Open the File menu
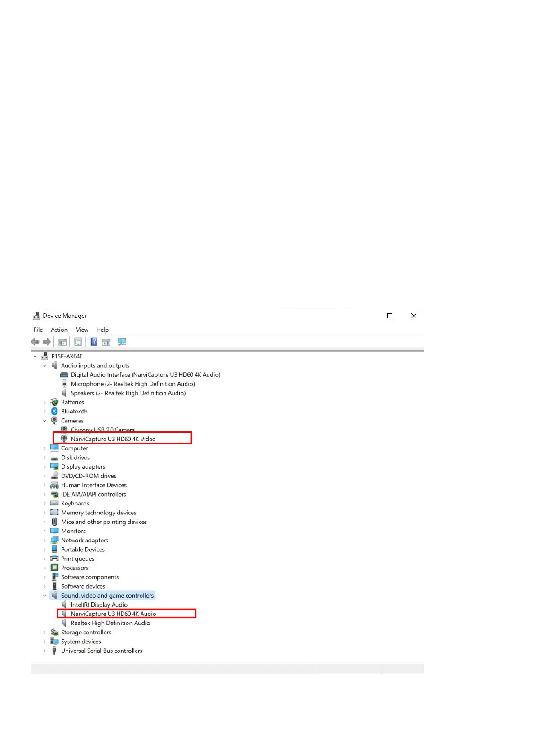The width and height of the screenshot is (535, 756). [x=38, y=330]
